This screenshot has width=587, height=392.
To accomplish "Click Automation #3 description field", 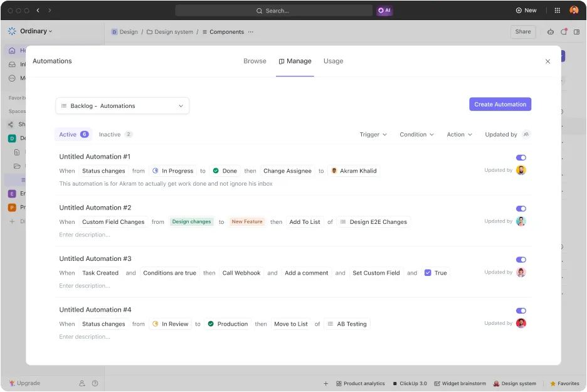I will 85,286.
